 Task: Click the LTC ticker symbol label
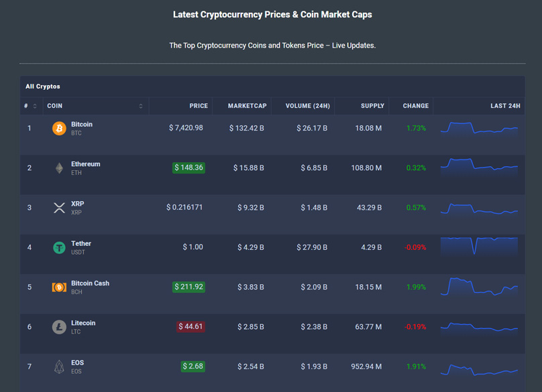click(76, 332)
